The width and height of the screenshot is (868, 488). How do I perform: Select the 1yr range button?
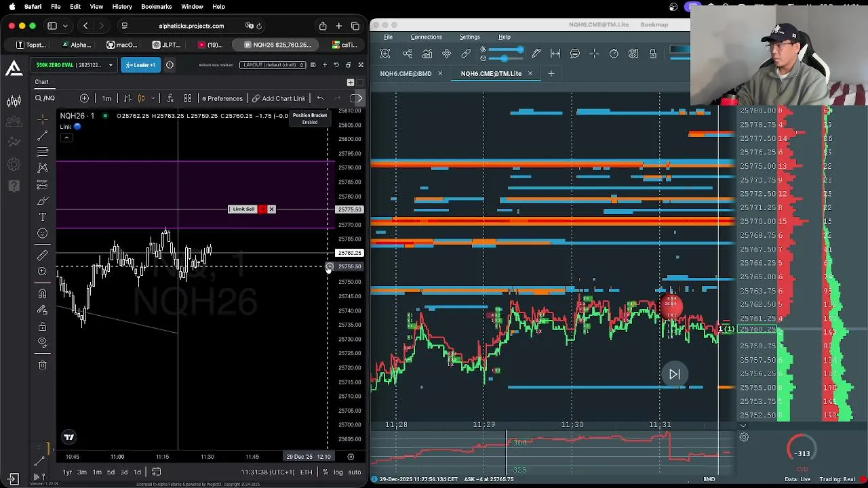67,472
